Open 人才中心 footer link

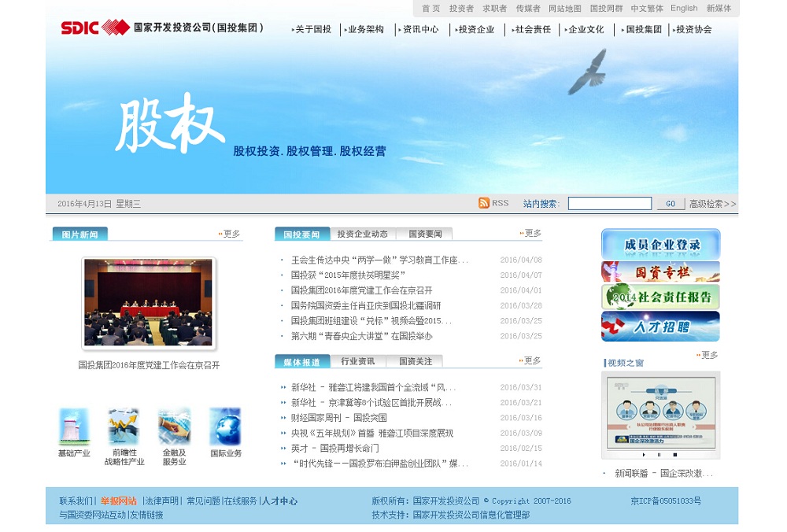tap(280, 501)
